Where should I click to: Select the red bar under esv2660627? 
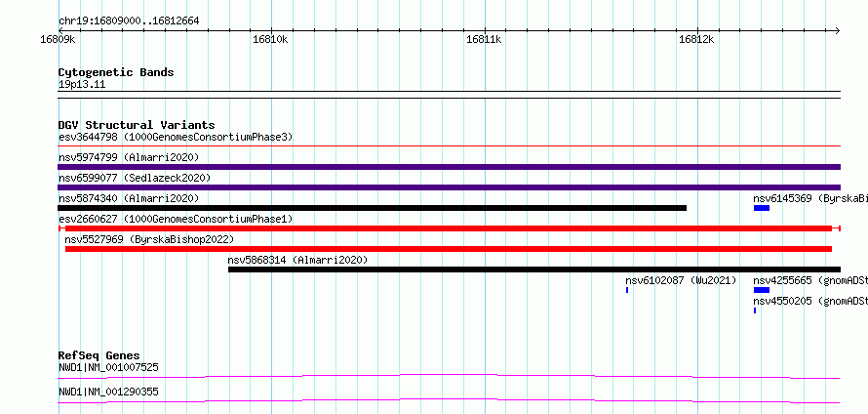pos(449,228)
